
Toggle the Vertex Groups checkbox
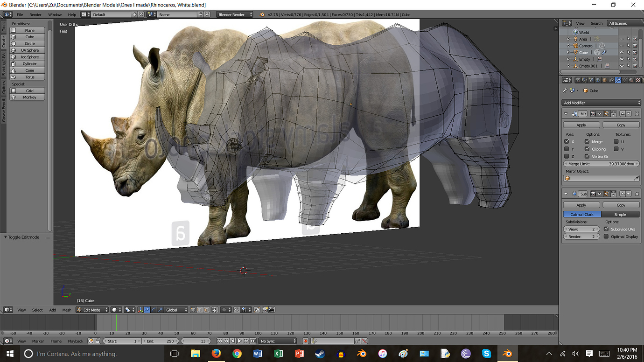[587, 156]
